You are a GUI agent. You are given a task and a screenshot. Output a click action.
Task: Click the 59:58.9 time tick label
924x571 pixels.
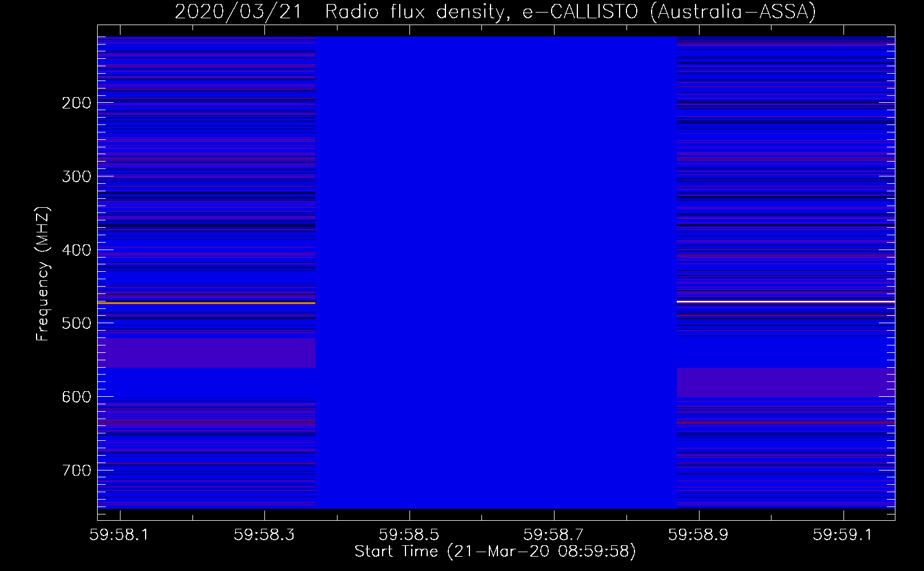[x=699, y=534]
